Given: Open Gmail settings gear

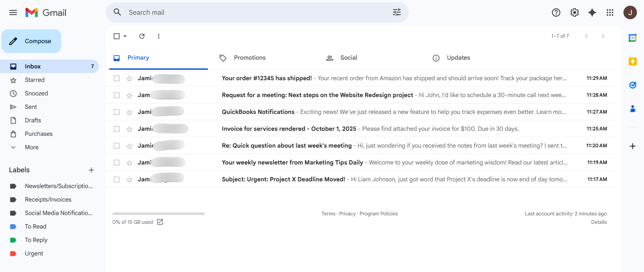Looking at the screenshot, I should 574,12.
